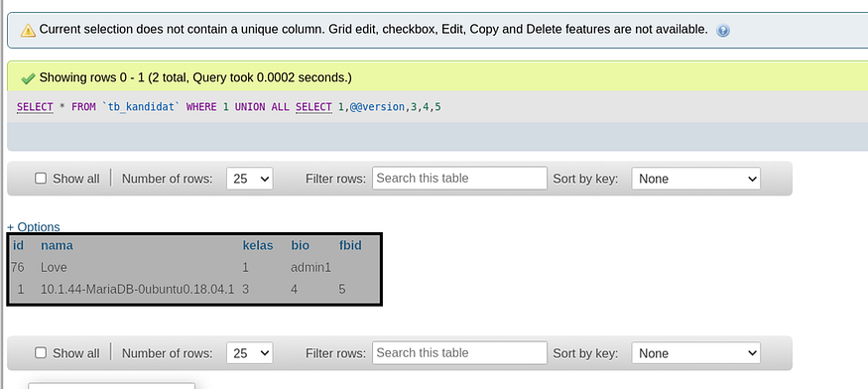Focus the lower Search this table field

point(459,352)
